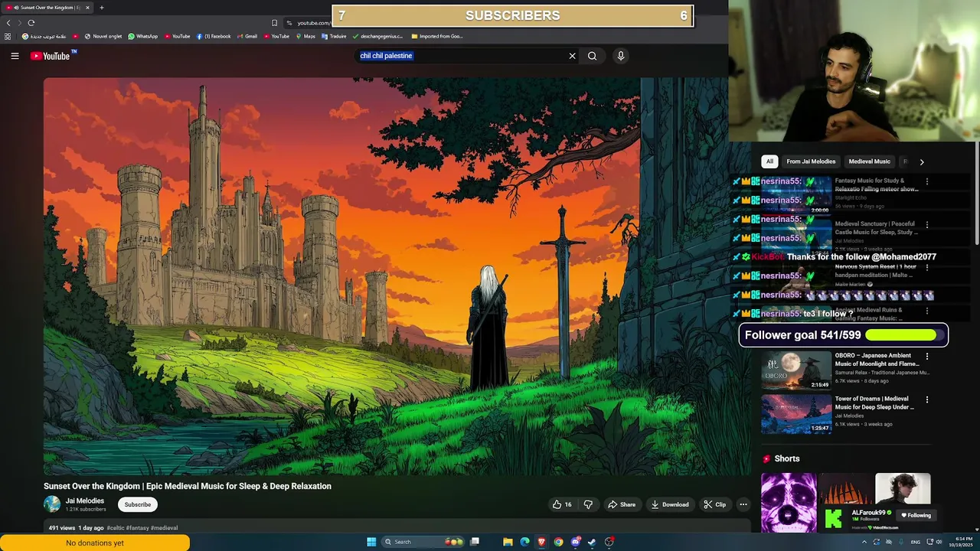Screen dimensions: 980x551
Task: Like the video with thumbs up
Action: point(562,504)
